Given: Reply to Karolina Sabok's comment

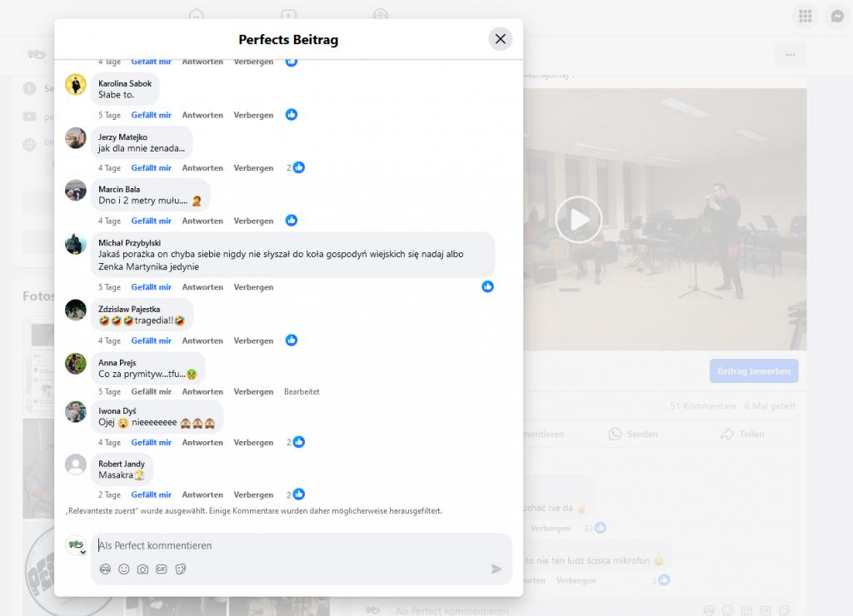Looking at the screenshot, I should click(x=202, y=115).
